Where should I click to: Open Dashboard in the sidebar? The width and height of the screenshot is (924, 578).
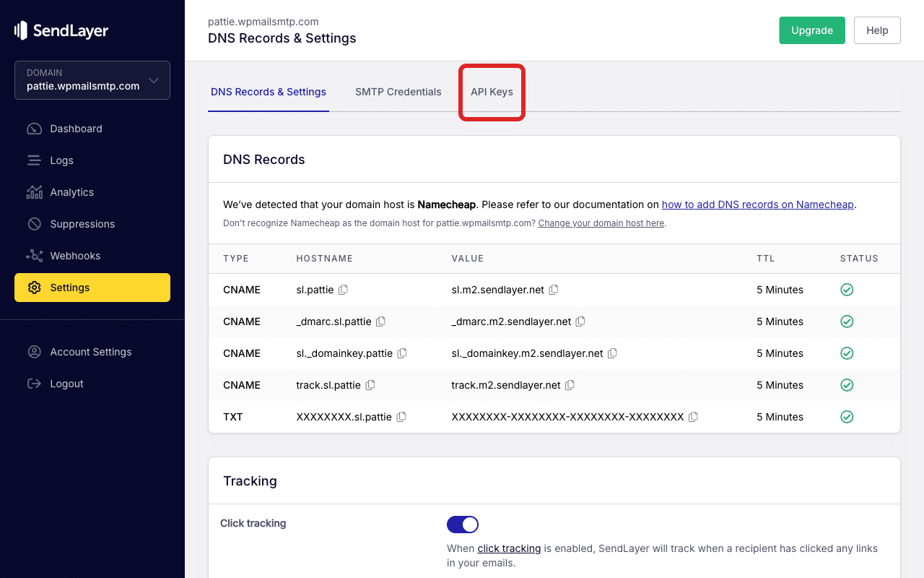[x=92, y=129]
